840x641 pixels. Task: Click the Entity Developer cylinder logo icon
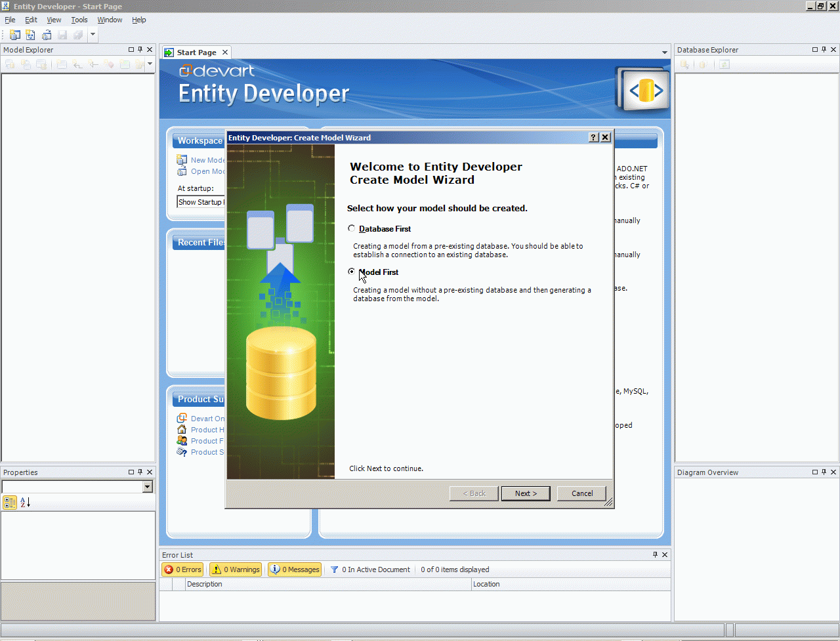pos(644,89)
